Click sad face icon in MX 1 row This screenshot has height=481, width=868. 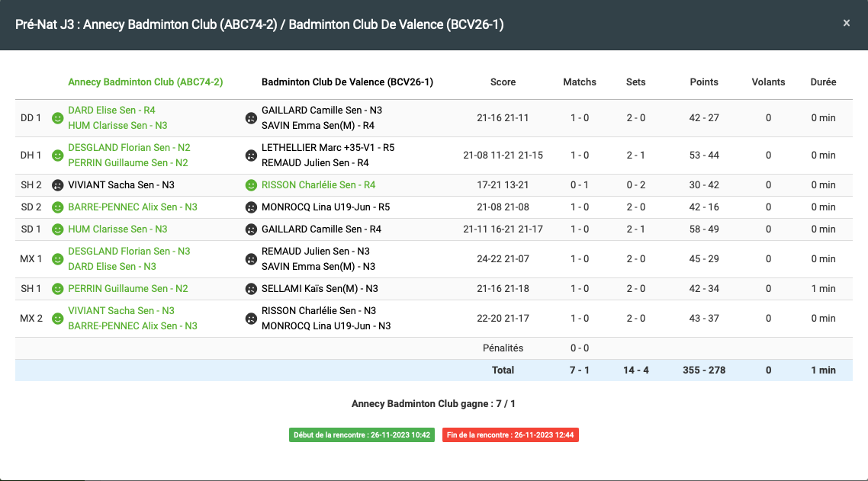coord(251,259)
